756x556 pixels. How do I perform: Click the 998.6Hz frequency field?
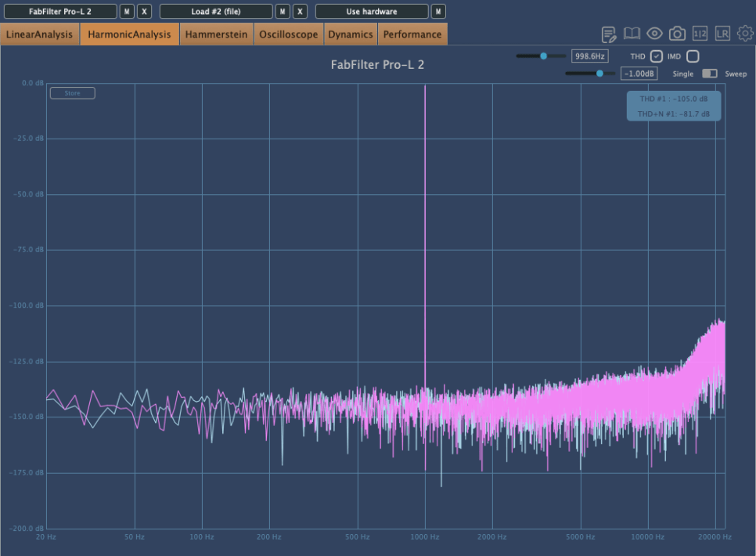pos(589,56)
